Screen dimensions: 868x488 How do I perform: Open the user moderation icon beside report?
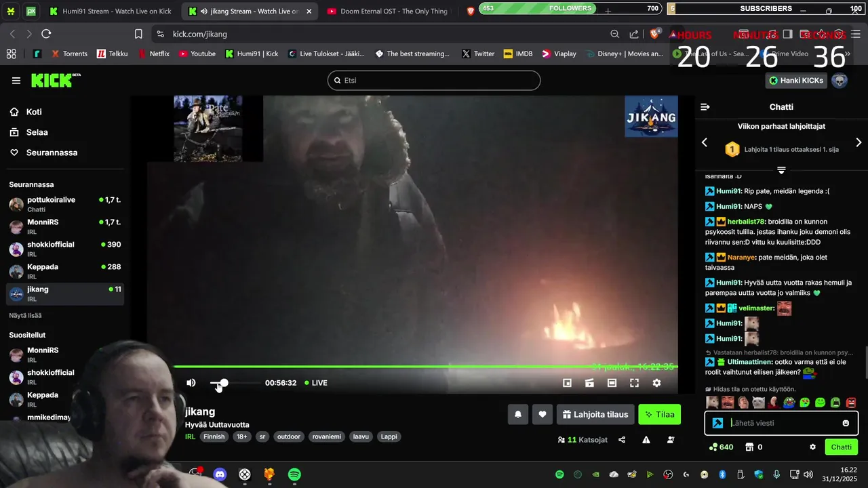[671, 440]
